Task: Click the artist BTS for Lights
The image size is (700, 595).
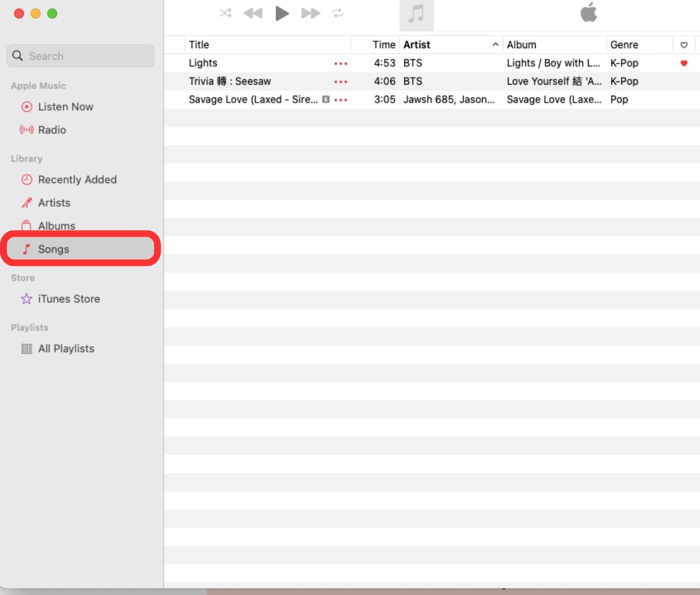Action: click(413, 63)
